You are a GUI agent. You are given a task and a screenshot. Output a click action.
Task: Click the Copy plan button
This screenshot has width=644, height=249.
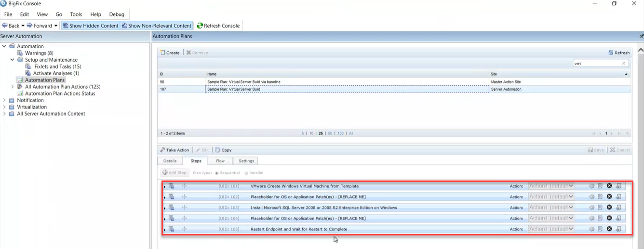223,150
